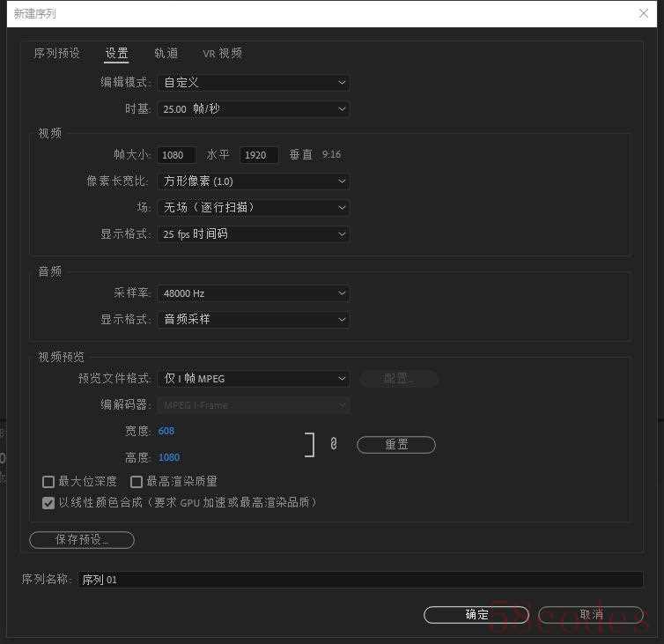The image size is (664, 644).
Task: Close the 新建序列 dialog
Action: (x=644, y=13)
